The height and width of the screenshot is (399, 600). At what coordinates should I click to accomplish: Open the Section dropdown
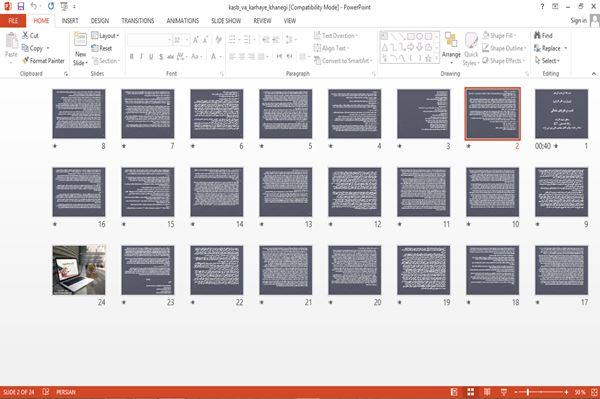tap(106, 61)
